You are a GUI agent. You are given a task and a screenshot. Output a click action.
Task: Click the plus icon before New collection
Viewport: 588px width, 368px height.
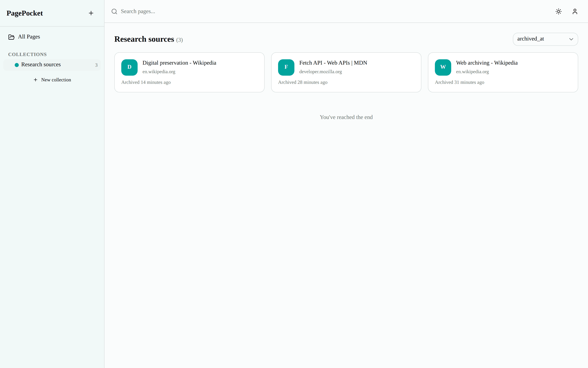(36, 80)
